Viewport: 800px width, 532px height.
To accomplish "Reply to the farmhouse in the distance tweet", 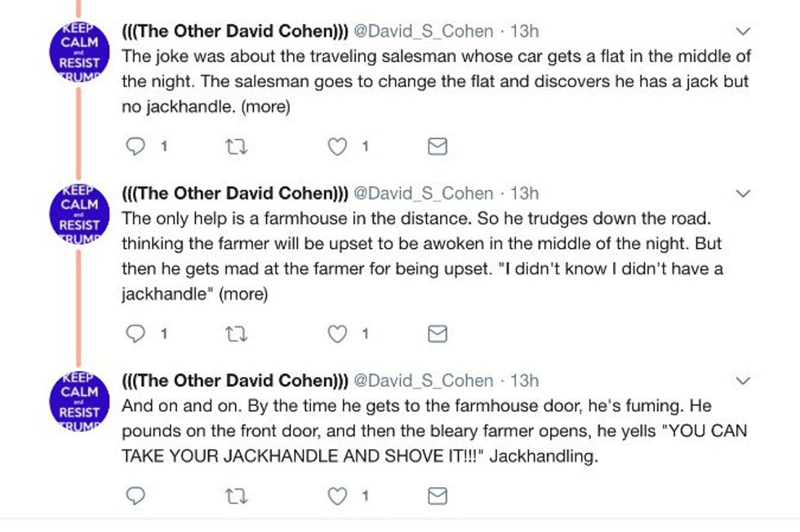I will coord(136,334).
